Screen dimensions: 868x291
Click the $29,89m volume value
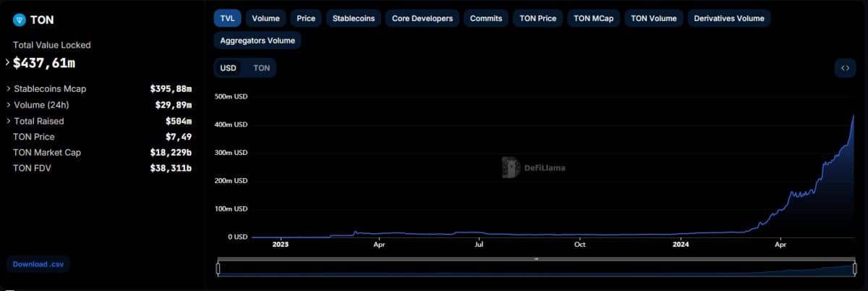[174, 105]
